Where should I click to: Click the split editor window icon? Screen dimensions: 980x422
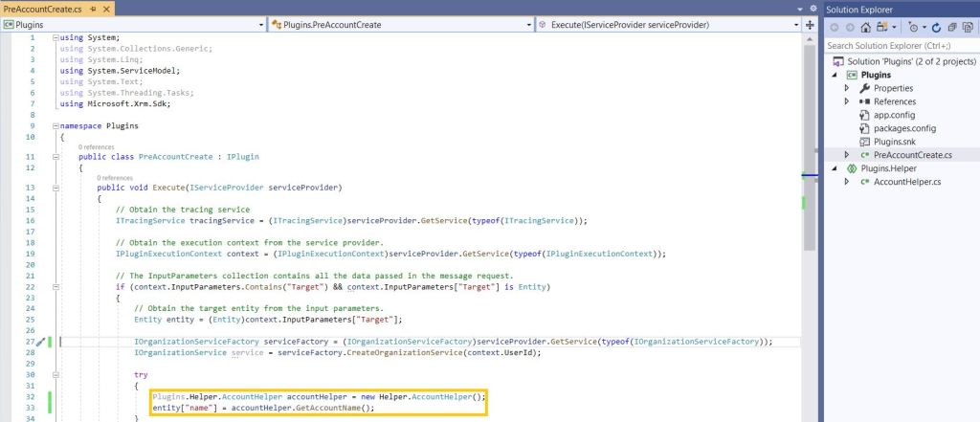(811, 24)
